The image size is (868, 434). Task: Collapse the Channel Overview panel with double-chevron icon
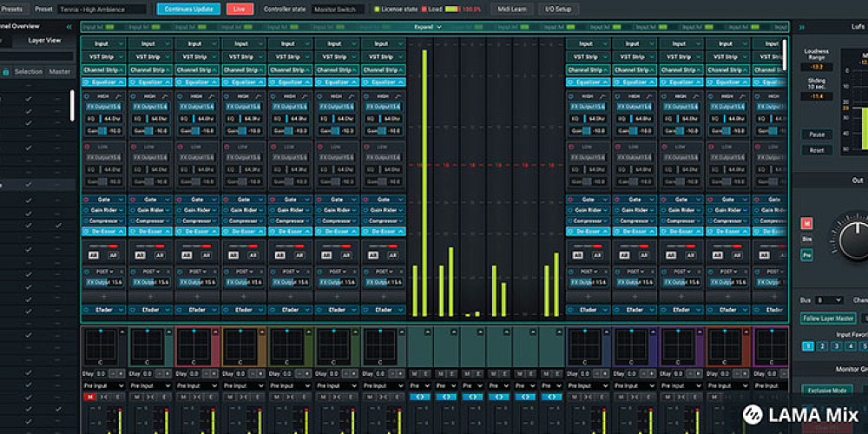point(69,26)
